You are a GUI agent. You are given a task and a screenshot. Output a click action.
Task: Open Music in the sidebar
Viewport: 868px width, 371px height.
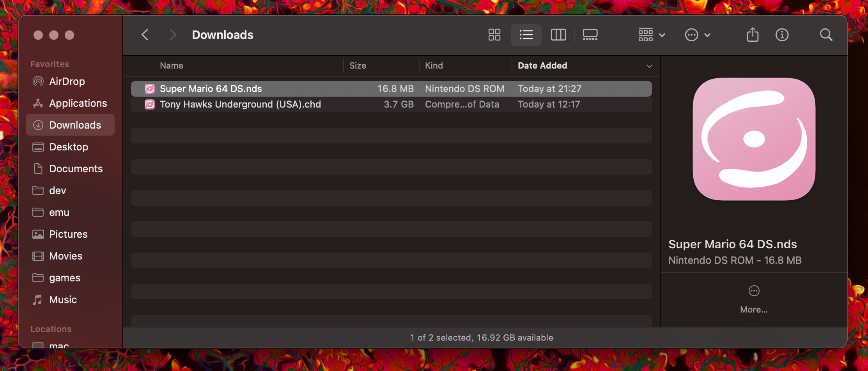click(70, 300)
